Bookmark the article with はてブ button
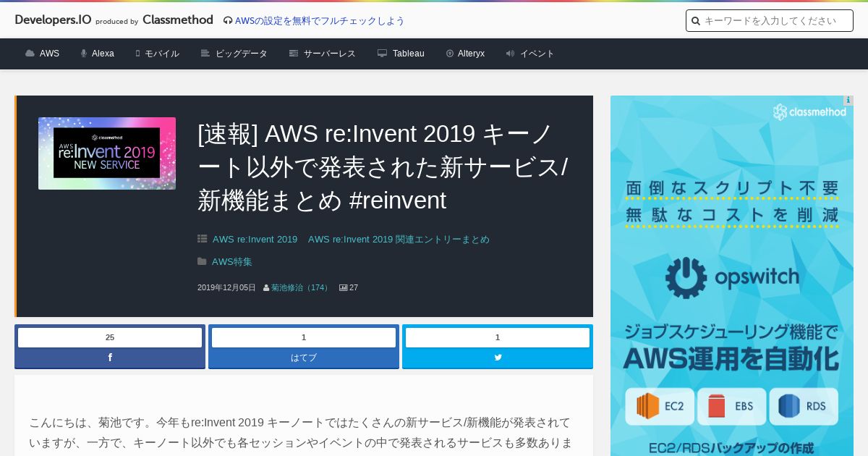This screenshot has height=456, width=868. 304,358
